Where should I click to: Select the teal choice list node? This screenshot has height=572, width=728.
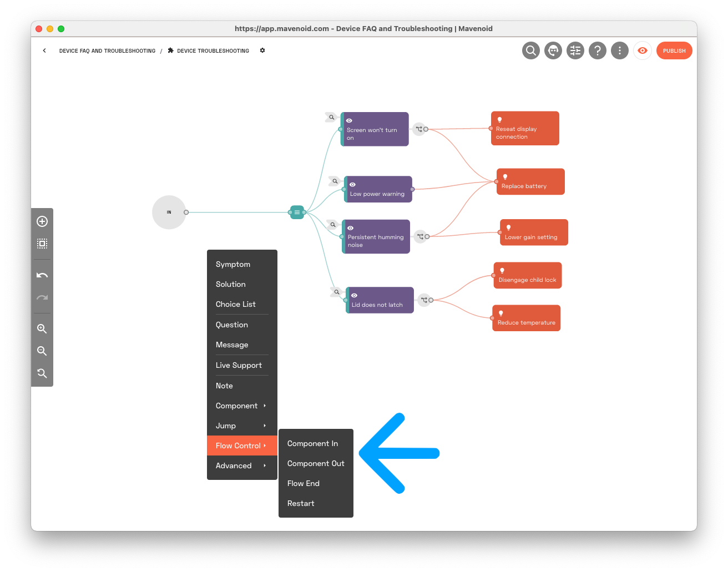[297, 212]
